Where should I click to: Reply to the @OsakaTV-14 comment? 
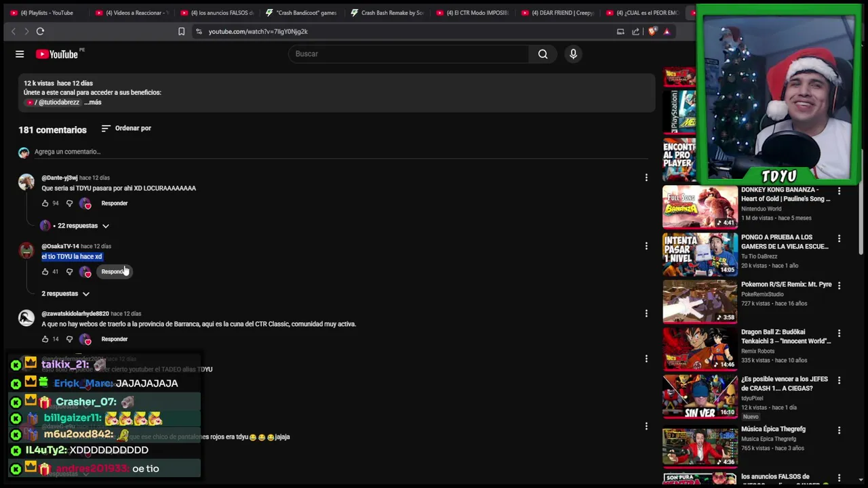point(115,272)
